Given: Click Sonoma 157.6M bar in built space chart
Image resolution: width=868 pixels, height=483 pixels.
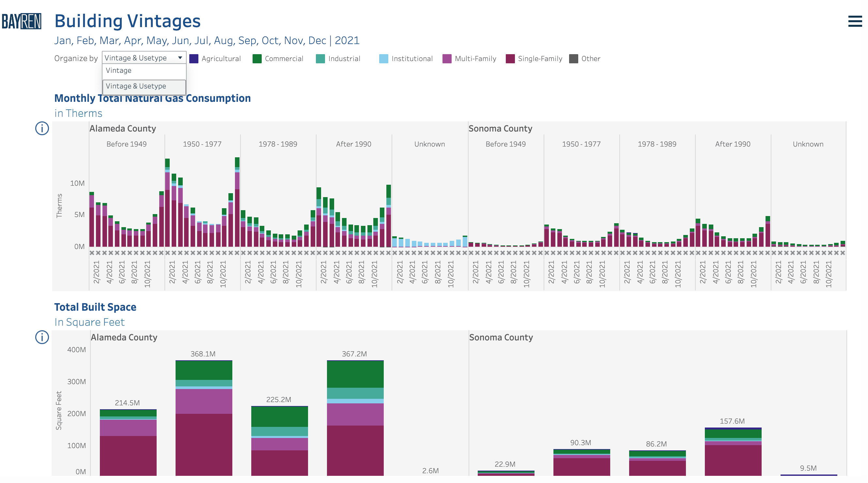Looking at the screenshot, I should pos(733,452).
